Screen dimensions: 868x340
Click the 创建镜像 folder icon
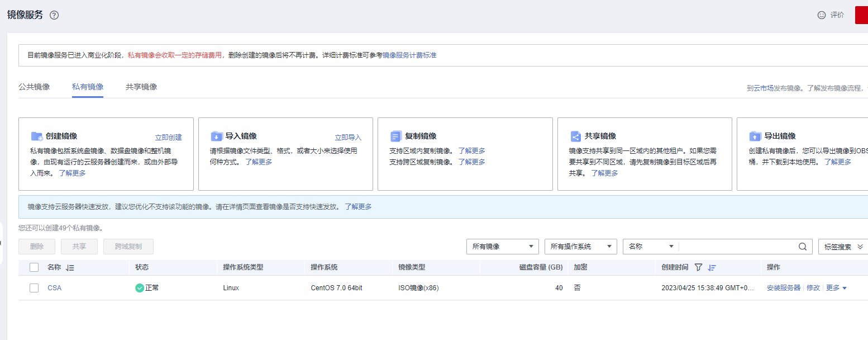pyautogui.click(x=37, y=135)
